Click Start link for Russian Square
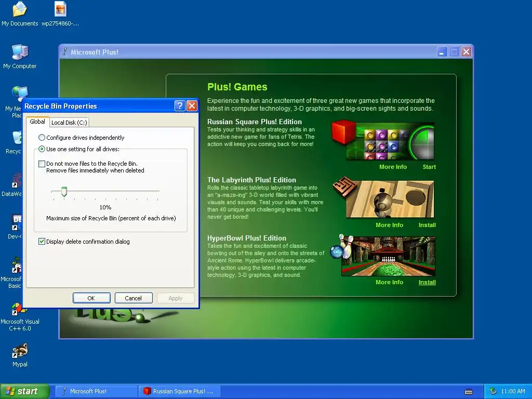 pyautogui.click(x=429, y=167)
